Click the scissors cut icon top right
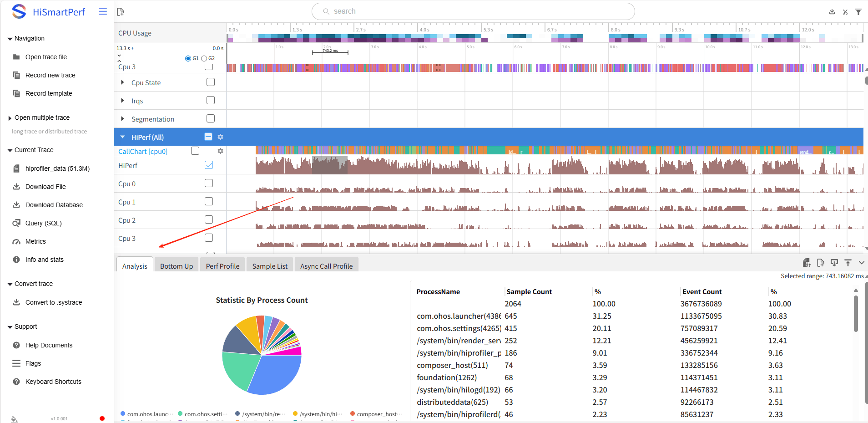868x423 pixels. pos(845,12)
